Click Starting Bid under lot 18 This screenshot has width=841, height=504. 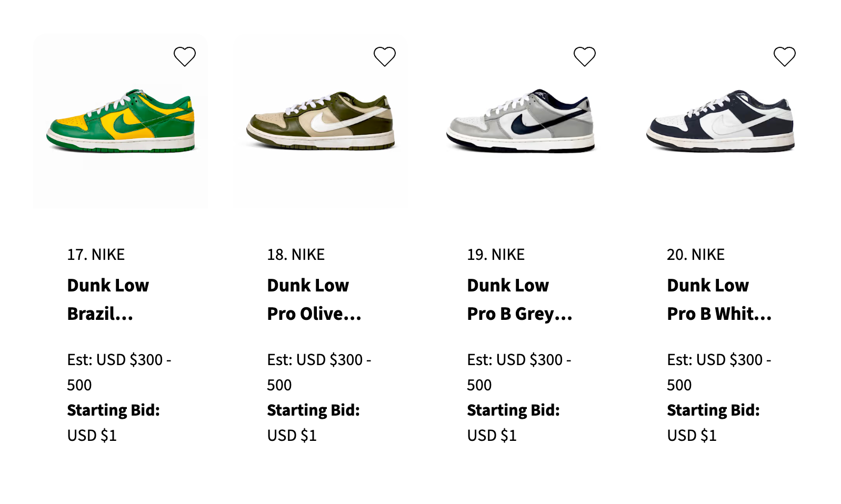click(x=313, y=410)
